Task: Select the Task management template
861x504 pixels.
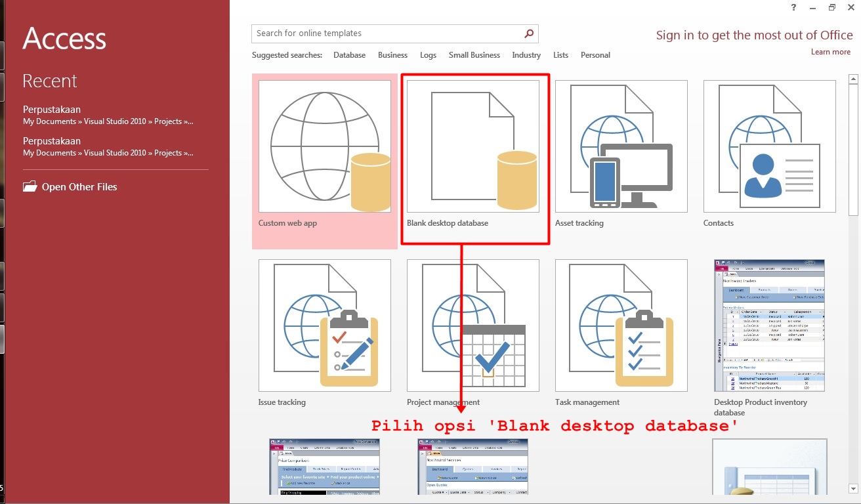Action: (621, 325)
